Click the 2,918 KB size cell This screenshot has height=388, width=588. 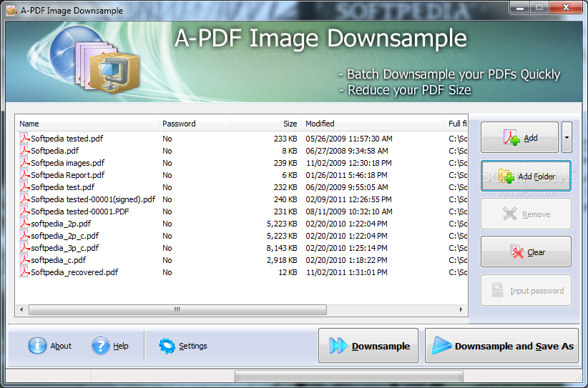(x=282, y=260)
